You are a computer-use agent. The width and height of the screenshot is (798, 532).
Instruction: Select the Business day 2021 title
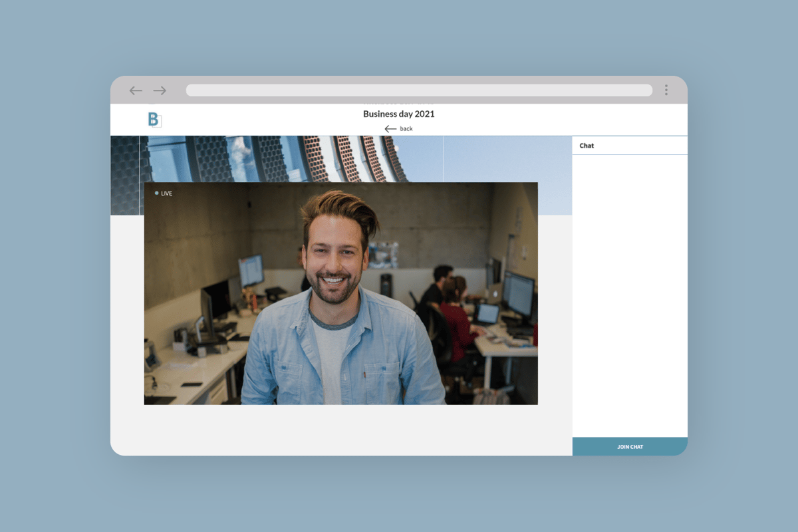[399, 114]
